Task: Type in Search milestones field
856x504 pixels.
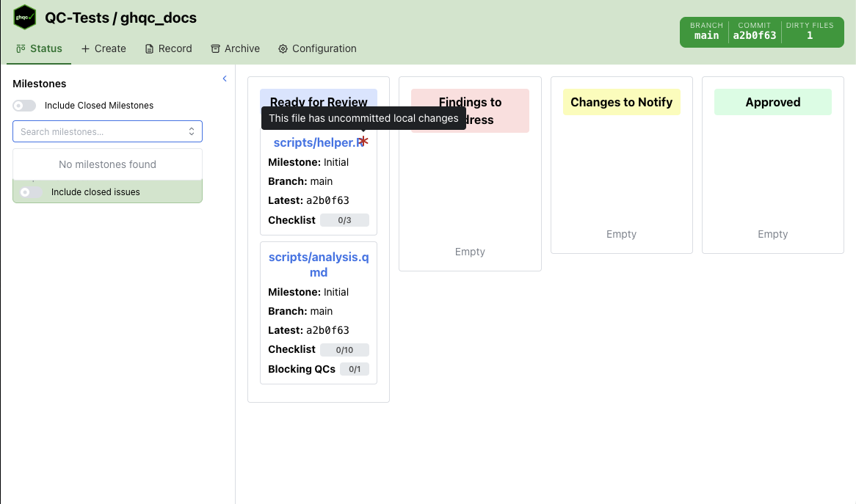Action: pyautogui.click(x=99, y=132)
